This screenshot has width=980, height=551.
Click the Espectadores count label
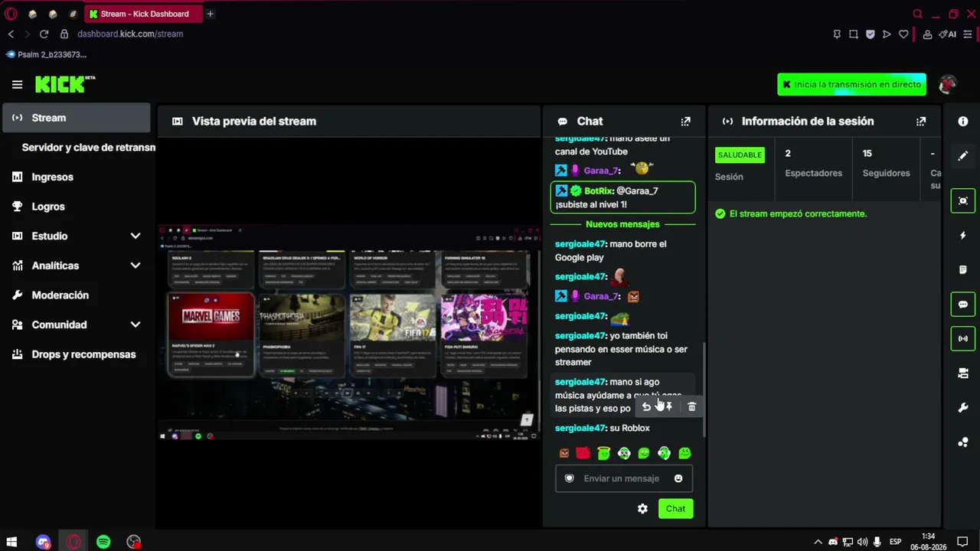click(x=813, y=173)
